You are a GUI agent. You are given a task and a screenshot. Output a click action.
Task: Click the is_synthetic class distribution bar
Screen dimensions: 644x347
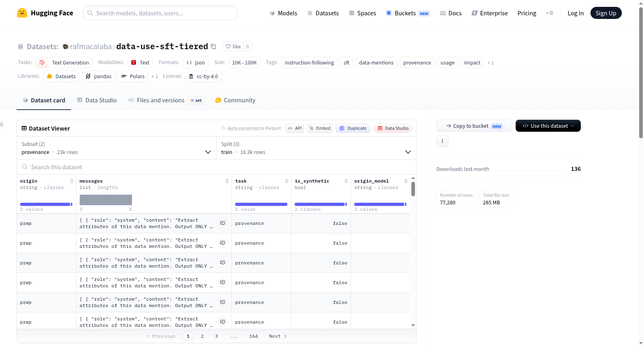click(320, 204)
